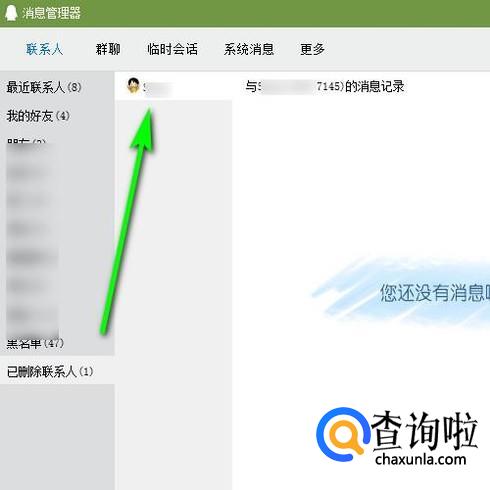Open the 系统消息 tab

249,49
